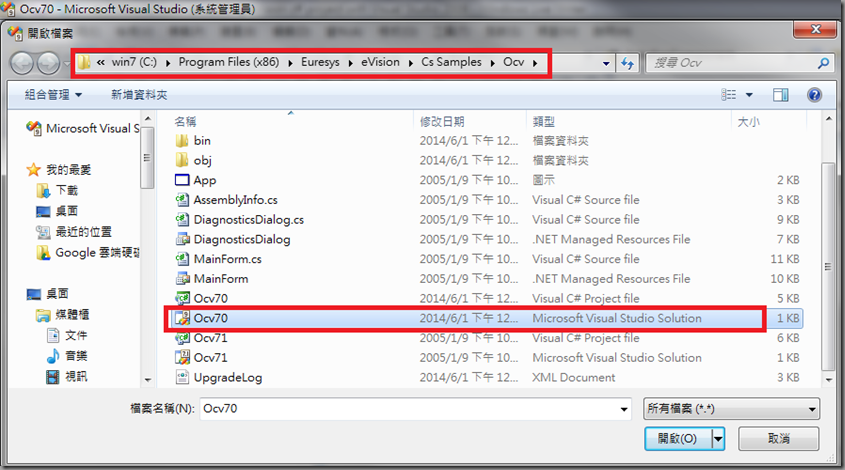Click the Ocv71 solution file icon
The height and width of the screenshot is (470, 845).
pyautogui.click(x=182, y=357)
